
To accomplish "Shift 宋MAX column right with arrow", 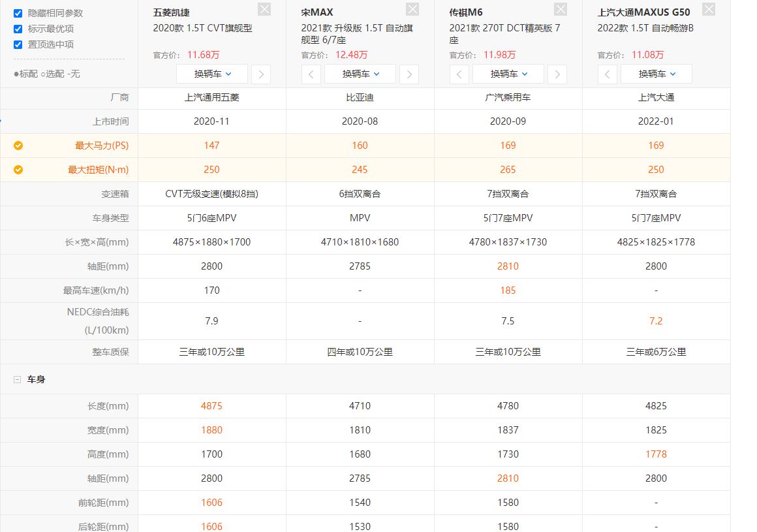I will (409, 74).
